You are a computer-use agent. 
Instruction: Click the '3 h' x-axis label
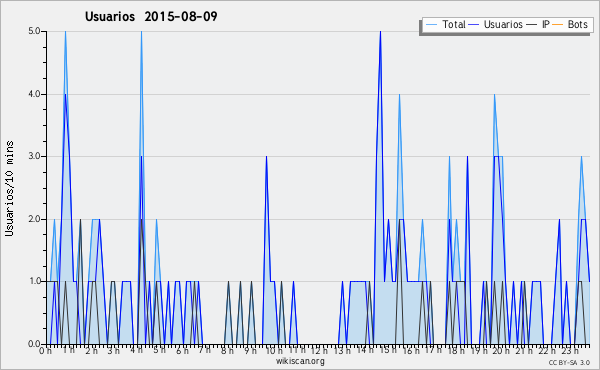114,351
